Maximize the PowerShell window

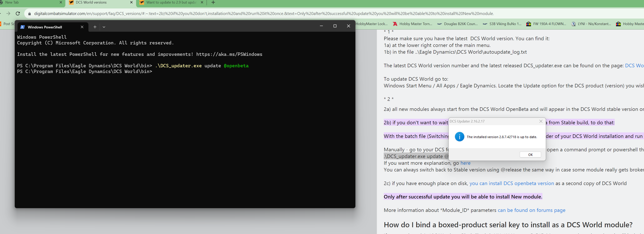pos(335,26)
